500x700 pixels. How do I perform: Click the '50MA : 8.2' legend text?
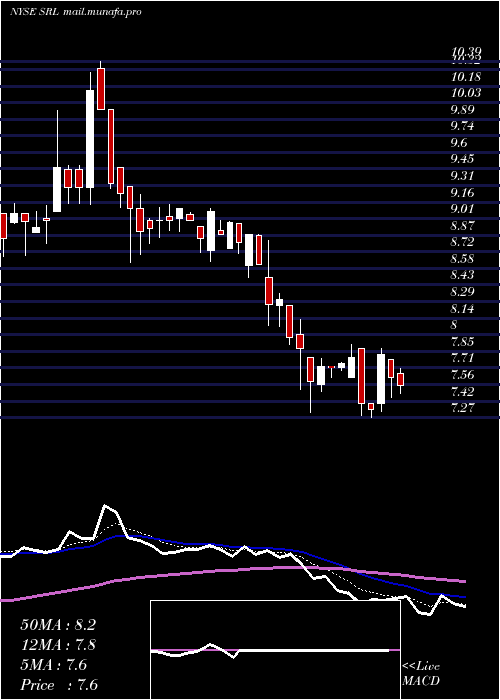[x=58, y=625]
